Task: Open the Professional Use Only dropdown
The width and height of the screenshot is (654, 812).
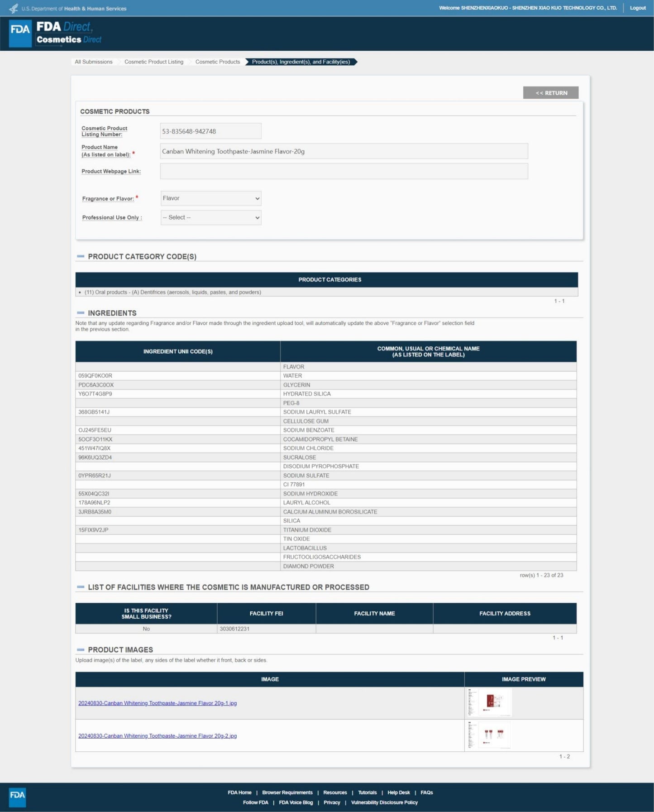Action: click(x=211, y=217)
